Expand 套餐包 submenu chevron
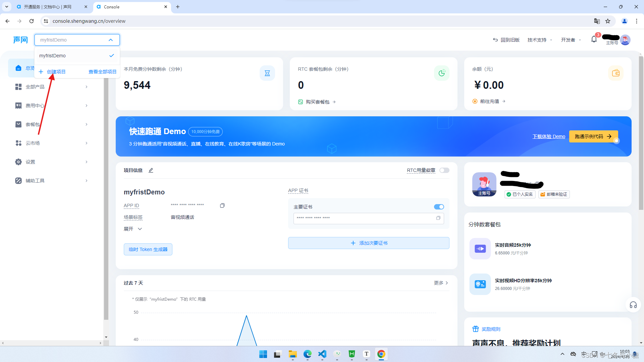 click(x=87, y=124)
